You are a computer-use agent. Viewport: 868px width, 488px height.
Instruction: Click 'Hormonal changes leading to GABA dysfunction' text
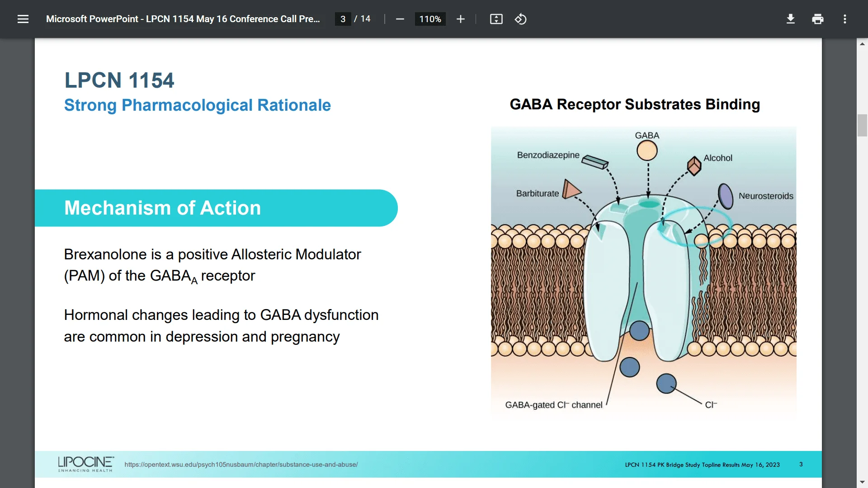[221, 315]
